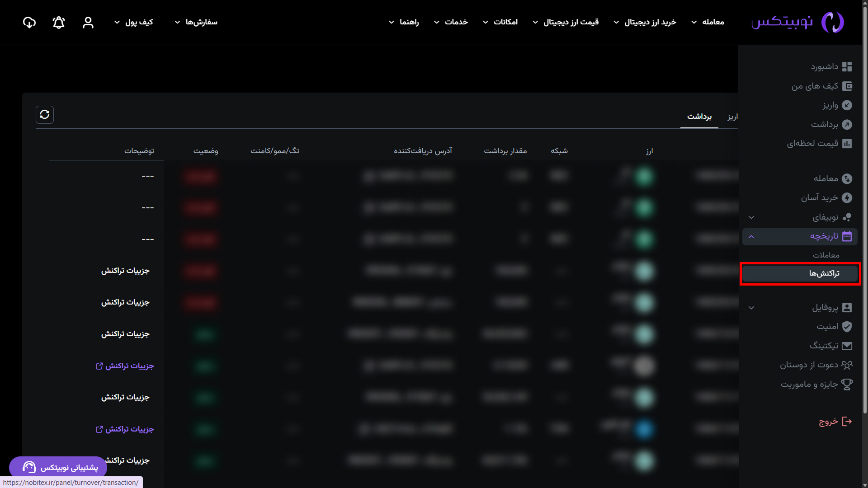The width and height of the screenshot is (868, 488).
Task: Click the برداشت withdrawal arrow icon in sidebar
Action: [x=847, y=124]
